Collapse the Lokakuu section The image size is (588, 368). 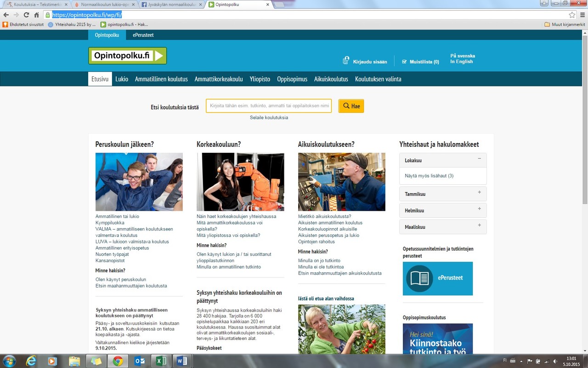(479, 159)
